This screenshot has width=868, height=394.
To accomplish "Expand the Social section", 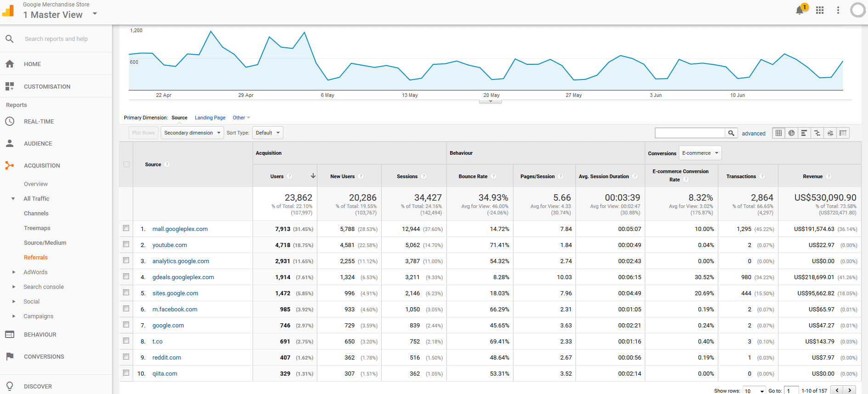I will click(x=13, y=302).
